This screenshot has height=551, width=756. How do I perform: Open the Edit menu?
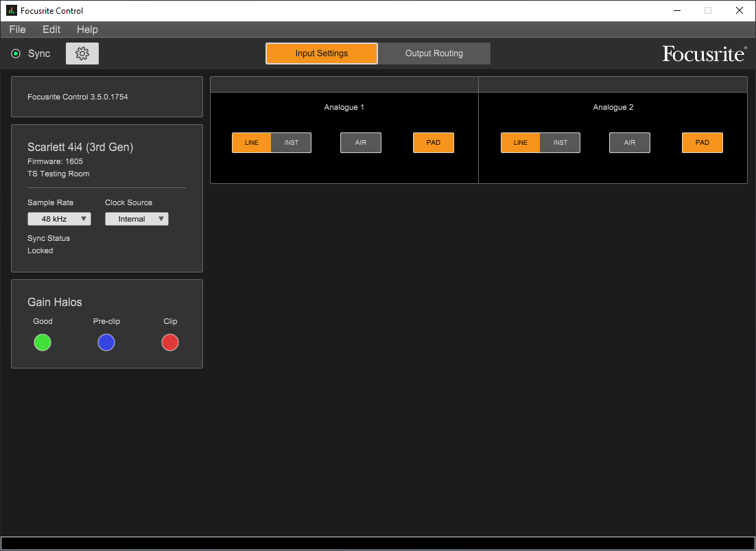(51, 30)
